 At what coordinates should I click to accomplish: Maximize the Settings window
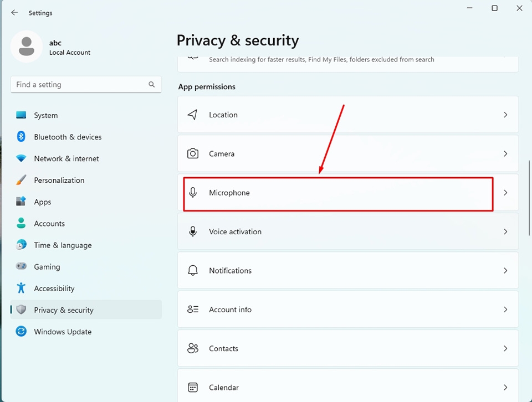click(x=495, y=8)
